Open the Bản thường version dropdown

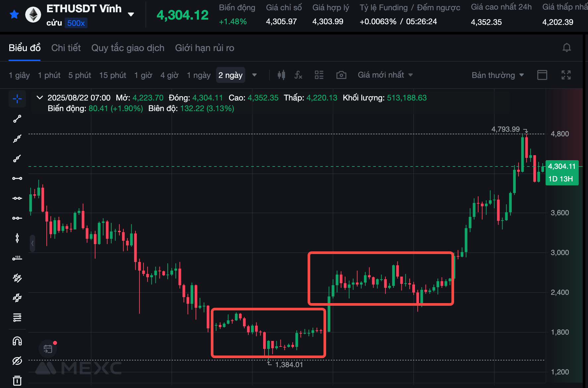[498, 75]
